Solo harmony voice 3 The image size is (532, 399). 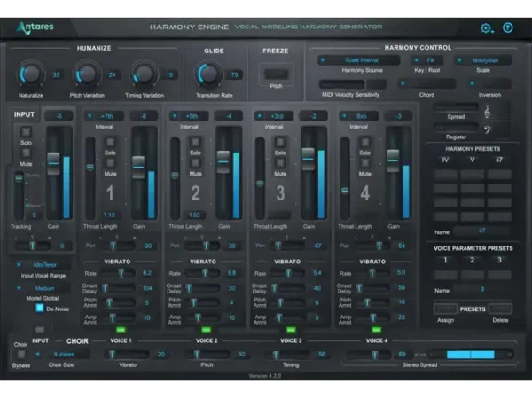[x=280, y=142]
